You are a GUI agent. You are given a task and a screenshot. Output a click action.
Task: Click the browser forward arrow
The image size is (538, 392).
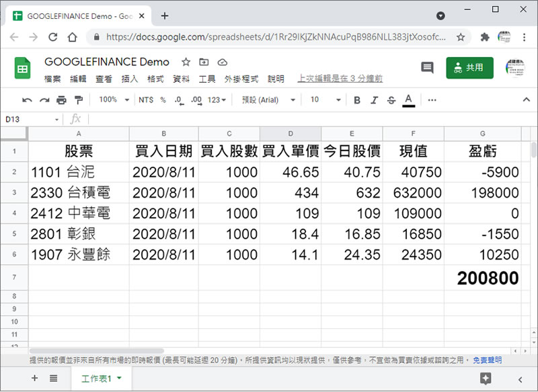pos(33,37)
